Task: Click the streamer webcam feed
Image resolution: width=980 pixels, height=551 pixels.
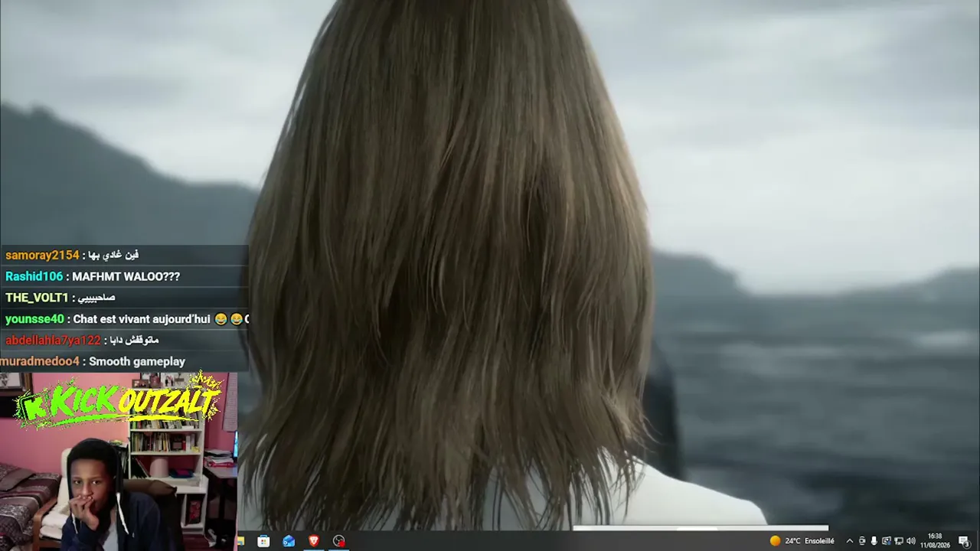Action: (119, 461)
